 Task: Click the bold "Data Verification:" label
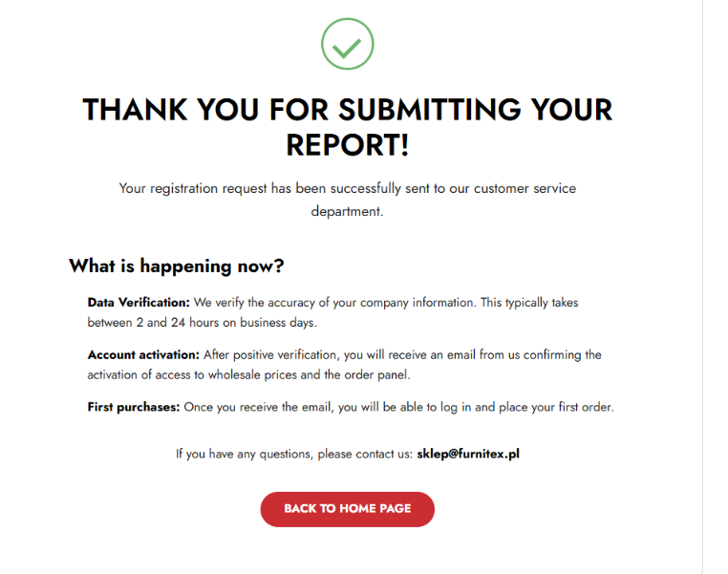coord(139,303)
